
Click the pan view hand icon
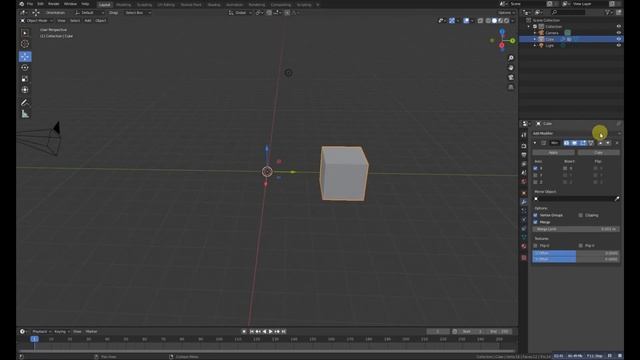511,68
